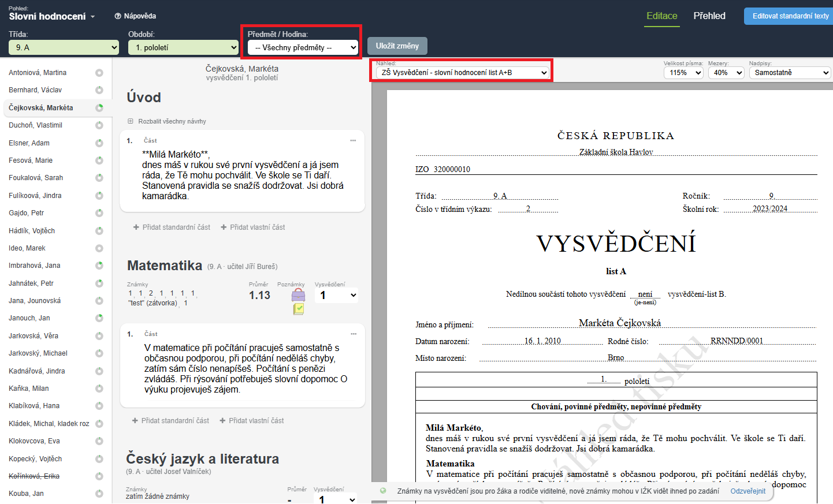
Task: Switch to the Editace tab
Action: pos(661,16)
